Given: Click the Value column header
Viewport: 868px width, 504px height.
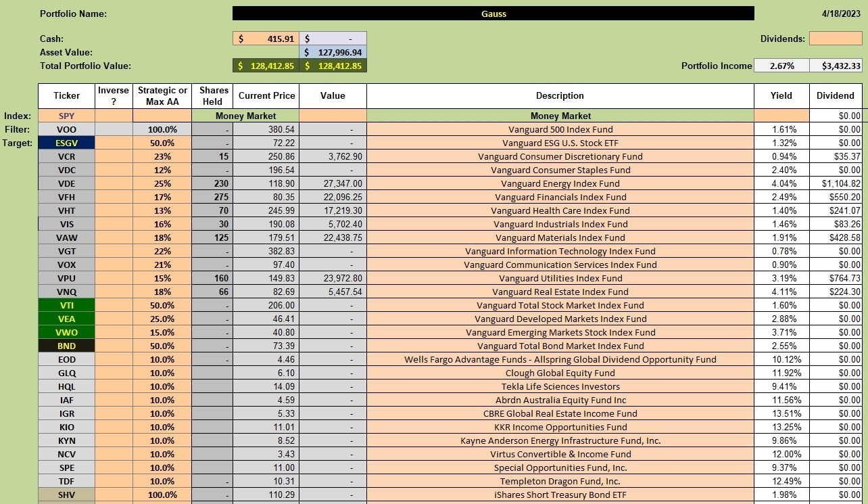Looking at the screenshot, I should tap(333, 96).
